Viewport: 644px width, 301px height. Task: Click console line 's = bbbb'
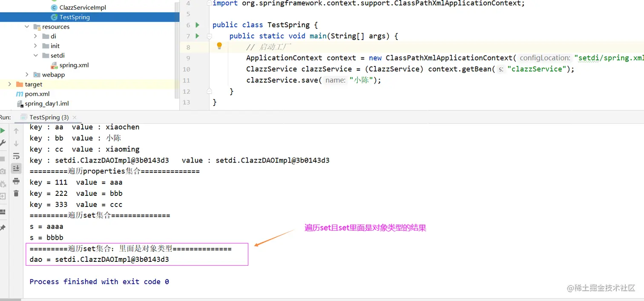tap(46, 238)
